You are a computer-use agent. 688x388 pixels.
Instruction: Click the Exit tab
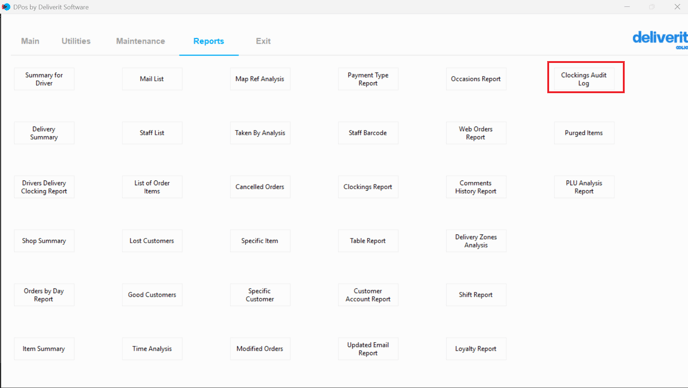coord(263,41)
